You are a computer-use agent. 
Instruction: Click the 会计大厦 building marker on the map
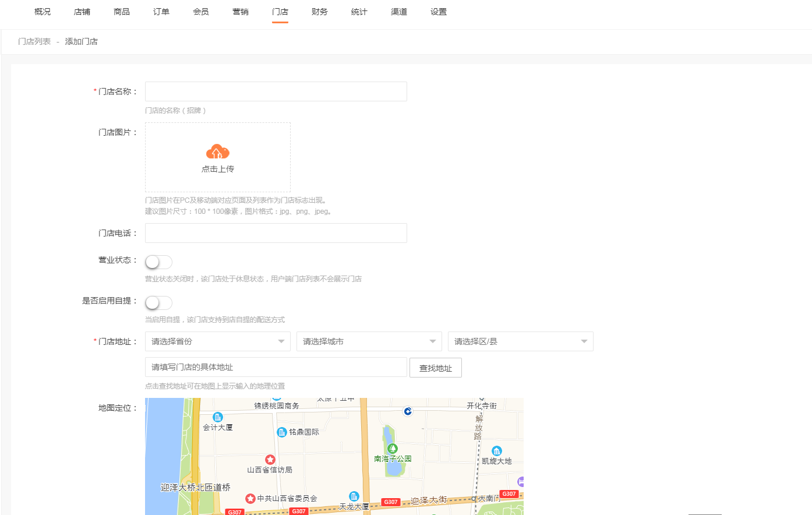(218, 417)
